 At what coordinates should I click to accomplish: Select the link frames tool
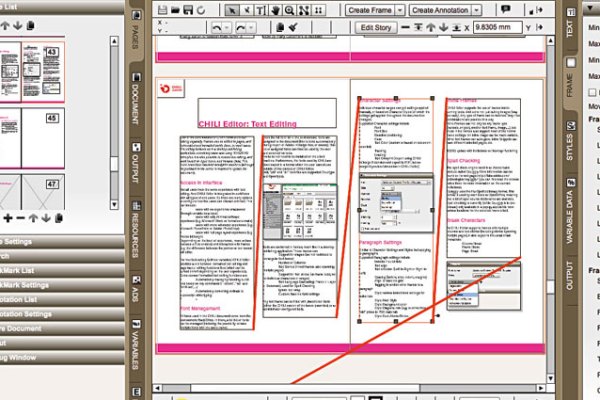pos(304,10)
